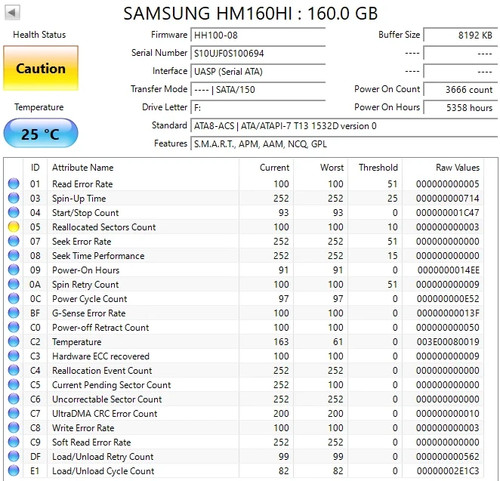500x481 pixels.
Task: Open the Caution health status button
Action: coord(41,68)
